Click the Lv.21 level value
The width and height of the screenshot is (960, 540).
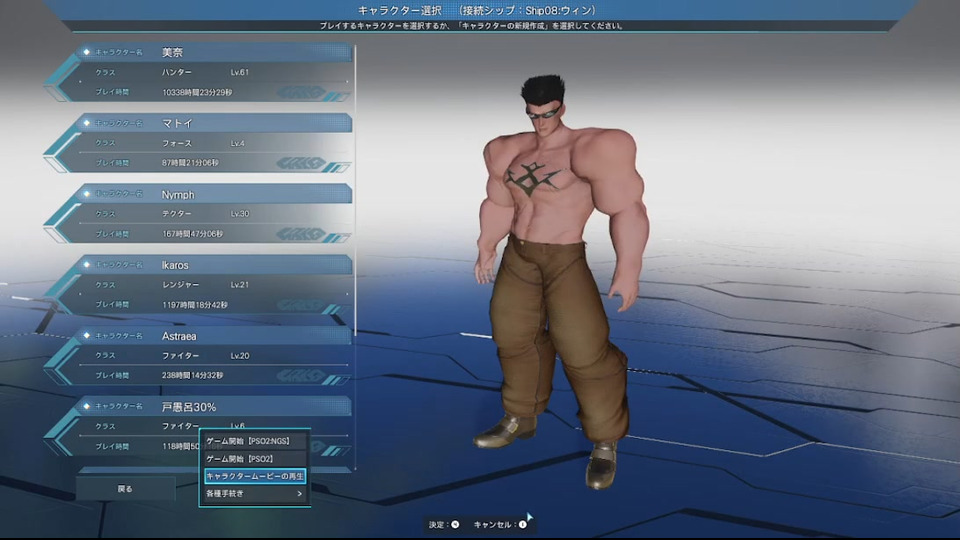click(x=239, y=285)
